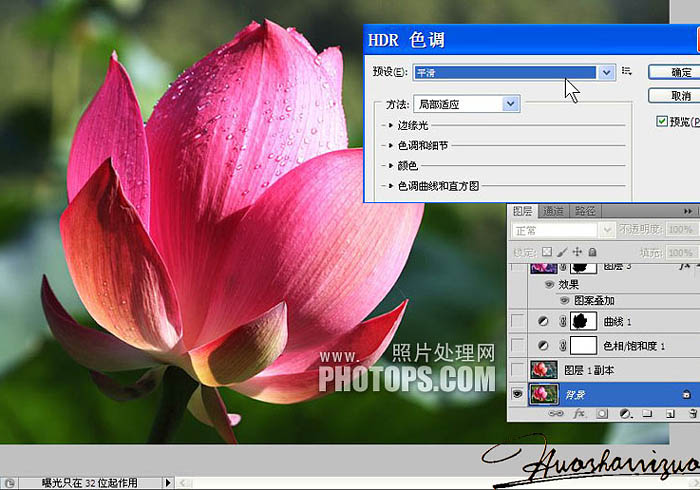This screenshot has width=700, height=490.
Task: Click the create new layer icon
Action: point(668,412)
